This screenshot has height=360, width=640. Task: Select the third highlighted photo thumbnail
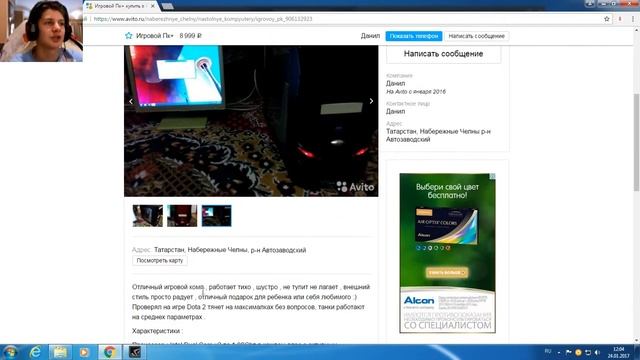216,216
